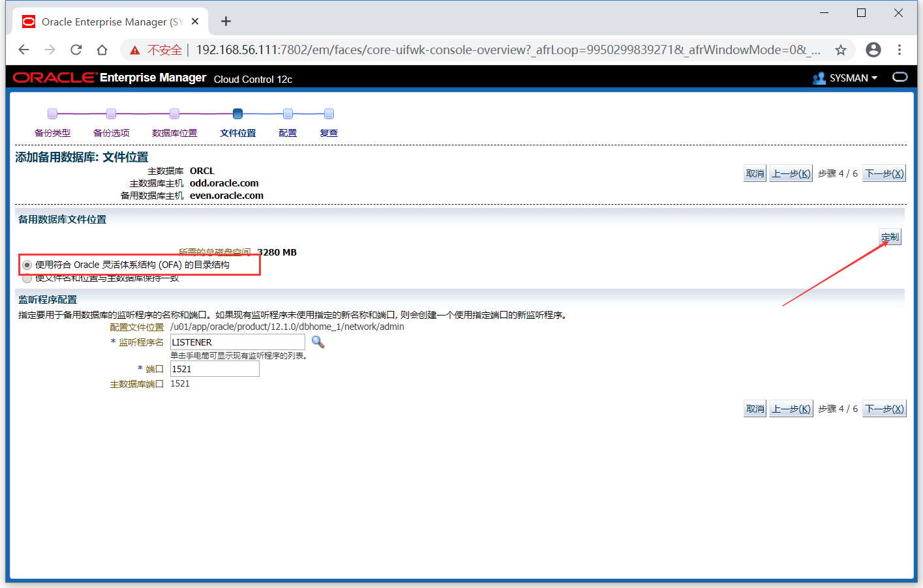Click the 配置 train step
Image resolution: width=923 pixels, height=588 pixels.
[x=288, y=133]
